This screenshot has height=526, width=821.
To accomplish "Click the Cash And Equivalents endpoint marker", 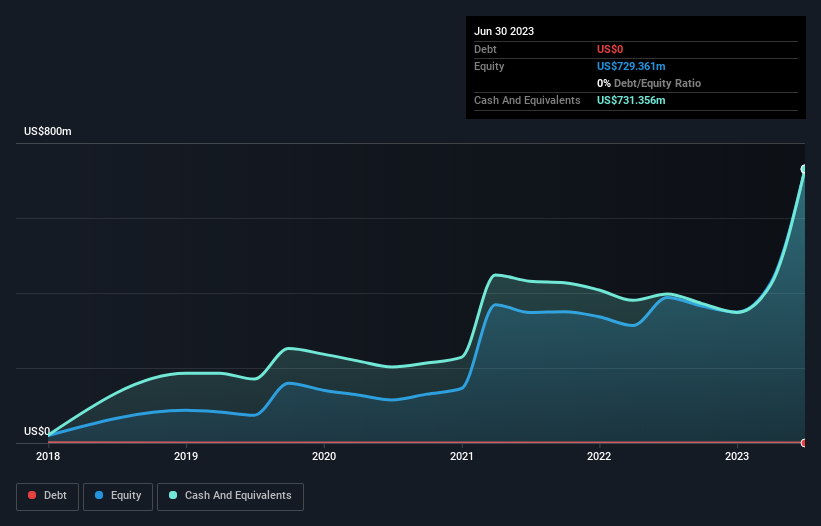I will pos(804,169).
